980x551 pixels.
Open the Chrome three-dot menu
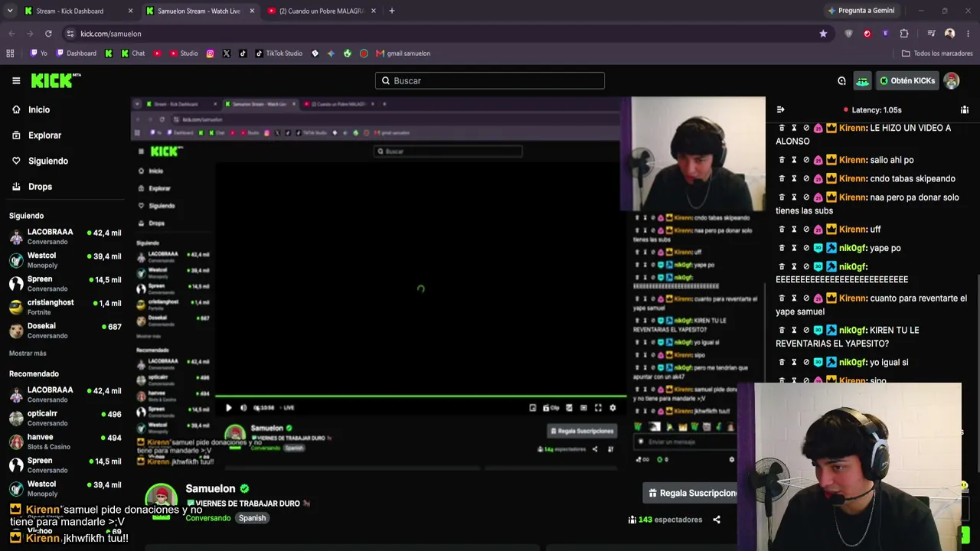[x=969, y=34]
